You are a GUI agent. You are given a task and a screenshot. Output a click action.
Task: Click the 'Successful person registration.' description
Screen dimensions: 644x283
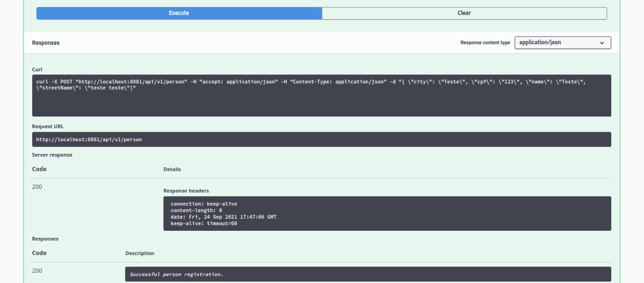click(368, 274)
